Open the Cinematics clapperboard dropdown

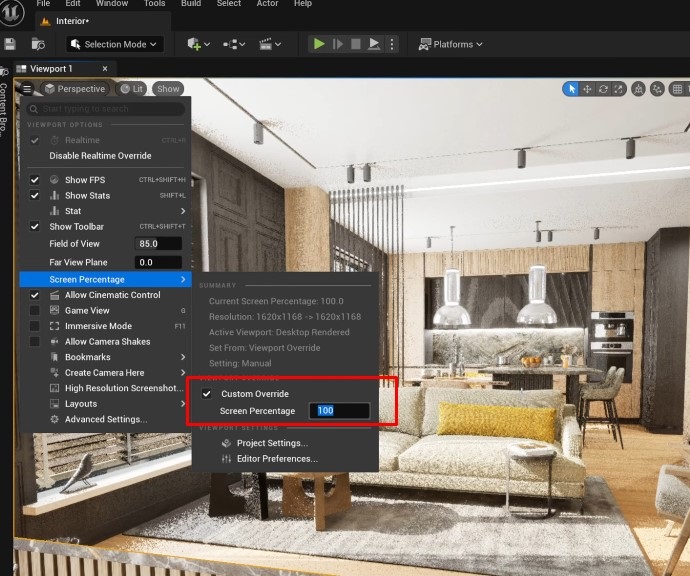tap(270, 44)
